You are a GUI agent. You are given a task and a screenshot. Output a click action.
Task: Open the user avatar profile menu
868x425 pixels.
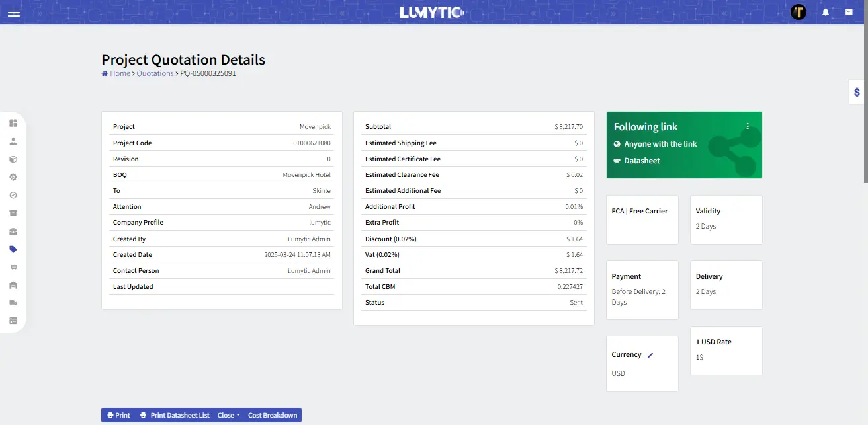tap(799, 12)
